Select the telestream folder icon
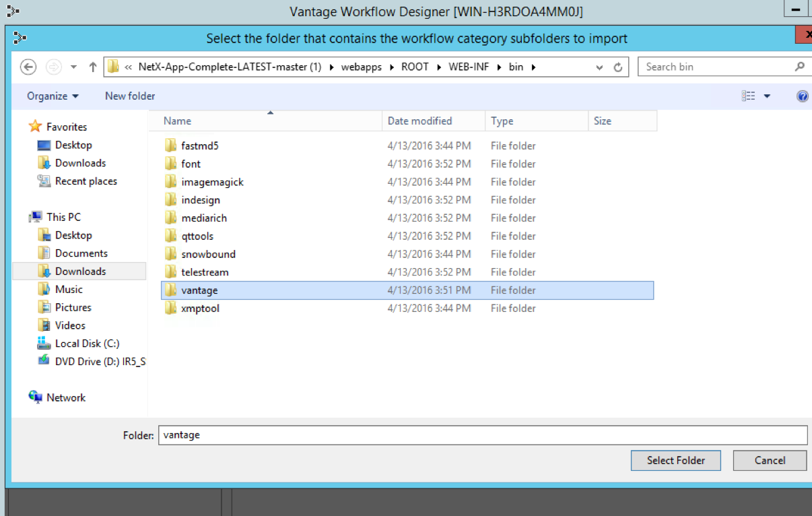This screenshot has height=516, width=812. 171,272
